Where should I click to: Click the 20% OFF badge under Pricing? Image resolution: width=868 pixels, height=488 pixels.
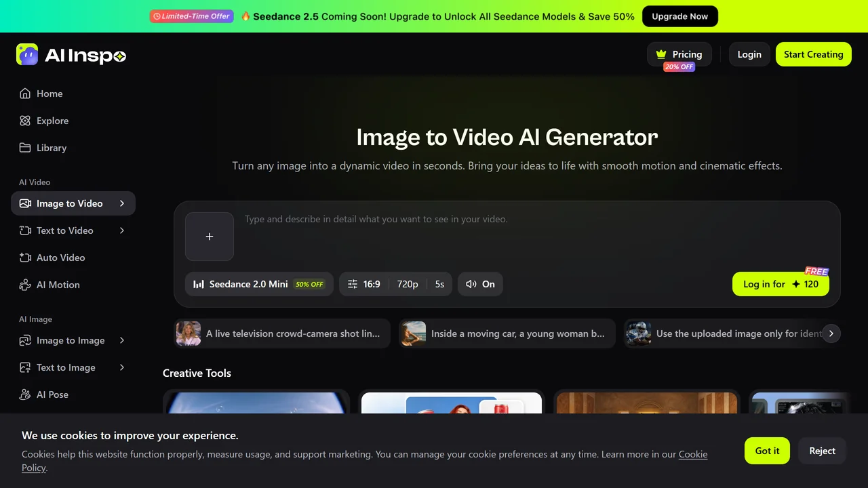(x=679, y=67)
